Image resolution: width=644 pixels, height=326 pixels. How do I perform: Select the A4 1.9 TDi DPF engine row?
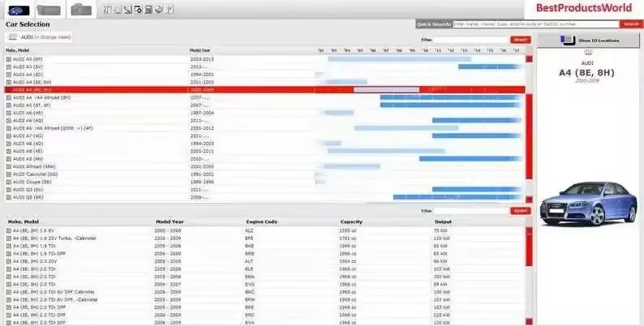tap(265, 254)
